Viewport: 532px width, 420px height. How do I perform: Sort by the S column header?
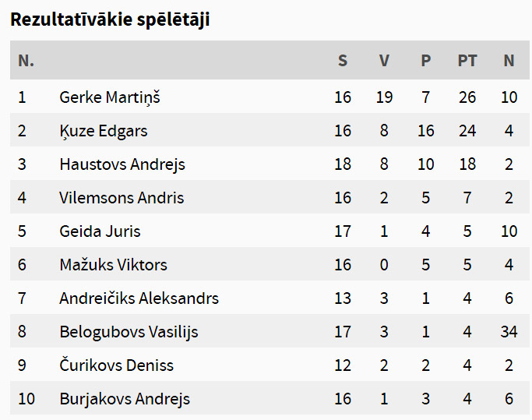343,61
